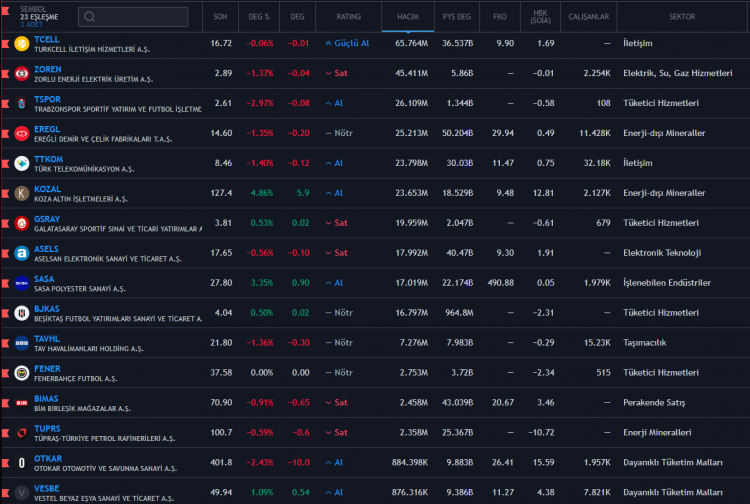Click the TUPRS logo icon
This screenshot has width=750, height=504.
[x=22, y=433]
